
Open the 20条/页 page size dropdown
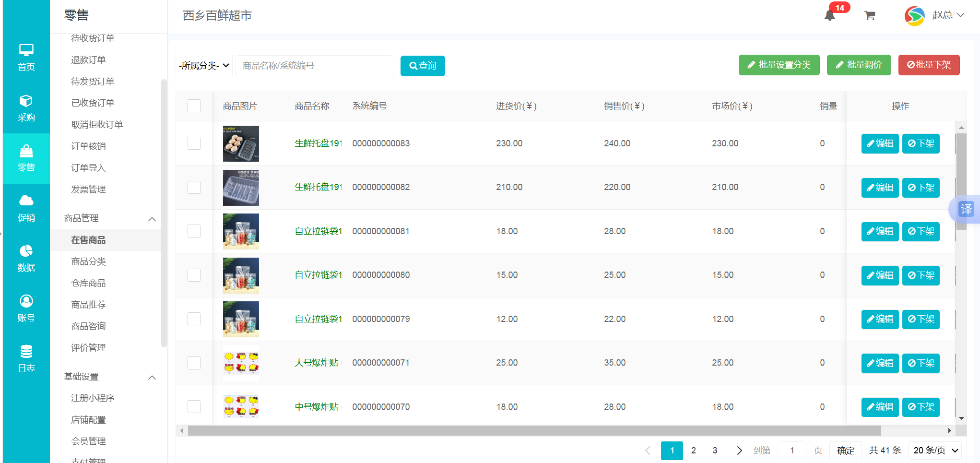[x=934, y=450]
